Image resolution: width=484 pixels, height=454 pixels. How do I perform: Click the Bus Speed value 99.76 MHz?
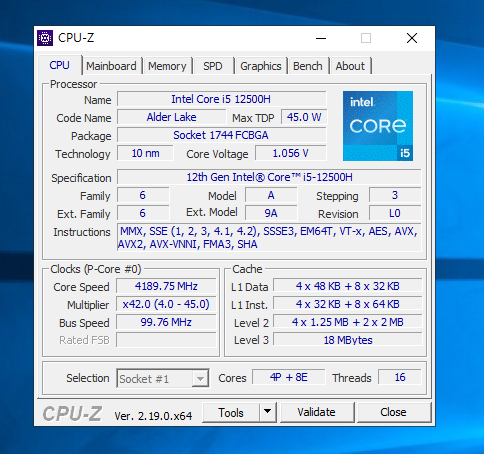point(166,322)
